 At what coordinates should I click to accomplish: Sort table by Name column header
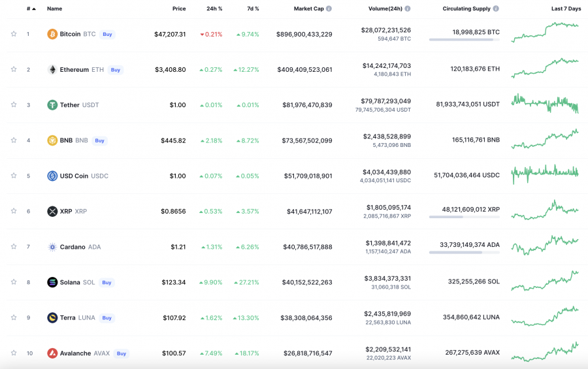pyautogui.click(x=54, y=8)
